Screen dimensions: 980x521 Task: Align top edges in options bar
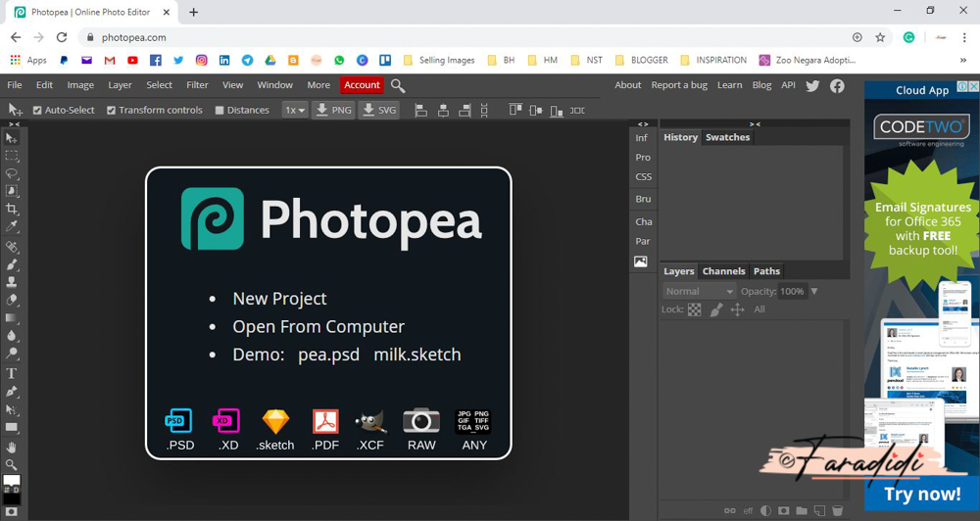[x=515, y=111]
